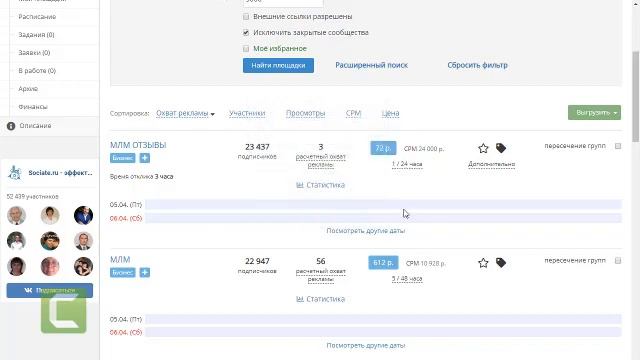
Task: Click the star favorite icon for МЛМ ОТЗЫВЫ
Action: [483, 148]
